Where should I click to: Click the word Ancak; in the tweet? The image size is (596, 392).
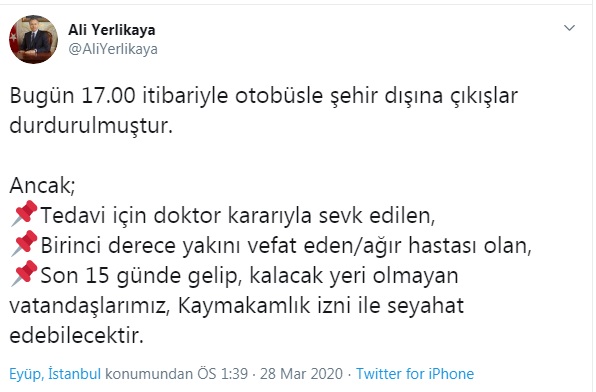pos(42,186)
